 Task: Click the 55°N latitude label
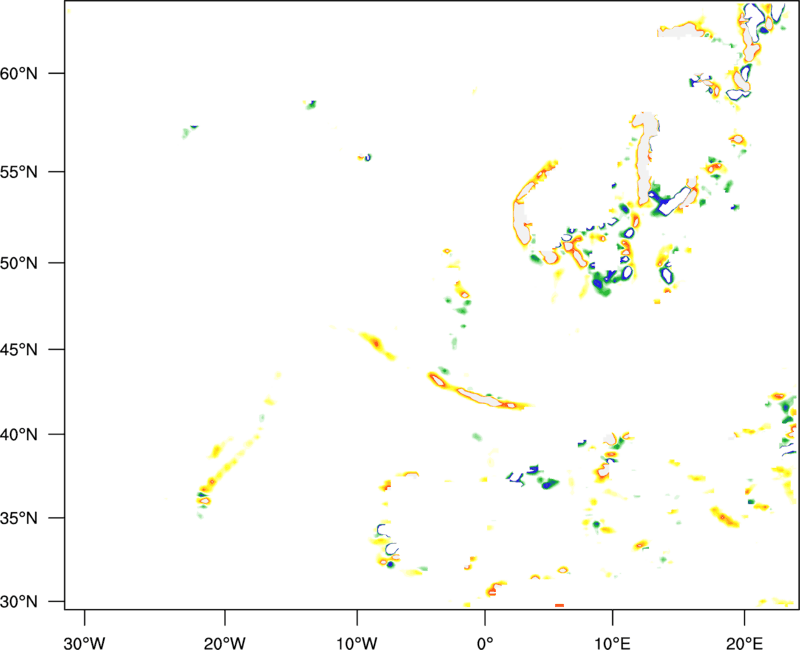coord(19,171)
